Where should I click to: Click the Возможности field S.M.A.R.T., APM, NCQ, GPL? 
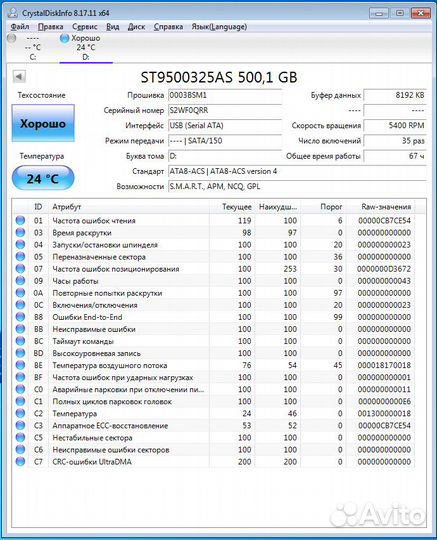(297, 186)
